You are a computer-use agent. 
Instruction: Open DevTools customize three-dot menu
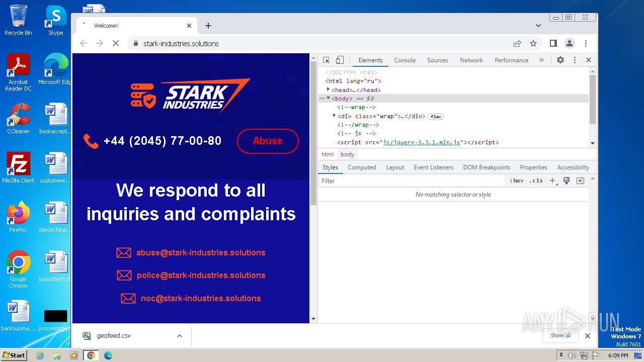[575, 60]
